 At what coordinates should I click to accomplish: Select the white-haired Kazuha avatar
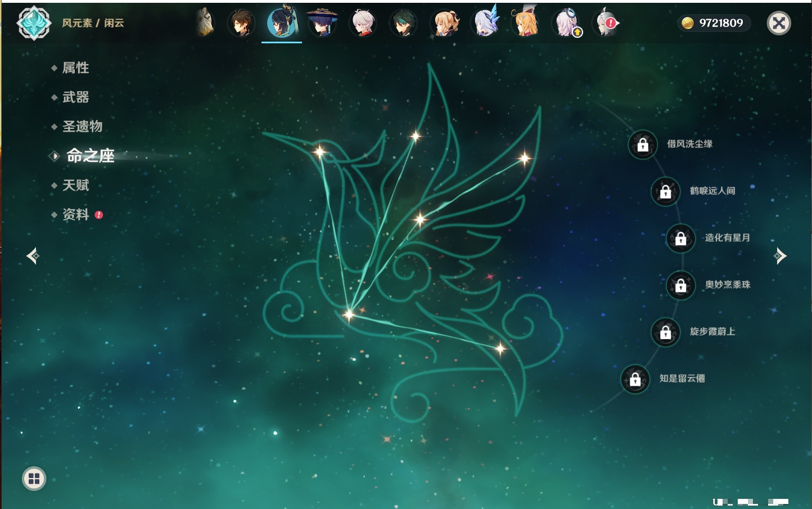tap(363, 23)
